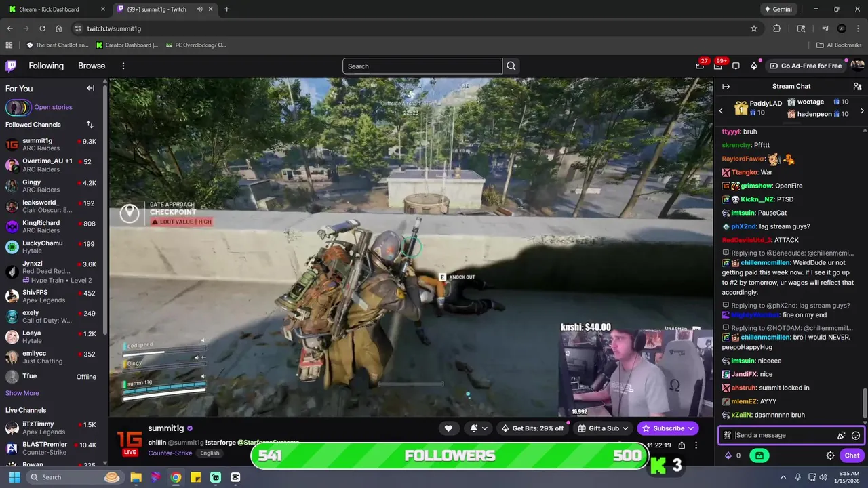Open the top nav more options dots
Image resolution: width=868 pixels, height=488 pixels.
tap(123, 66)
